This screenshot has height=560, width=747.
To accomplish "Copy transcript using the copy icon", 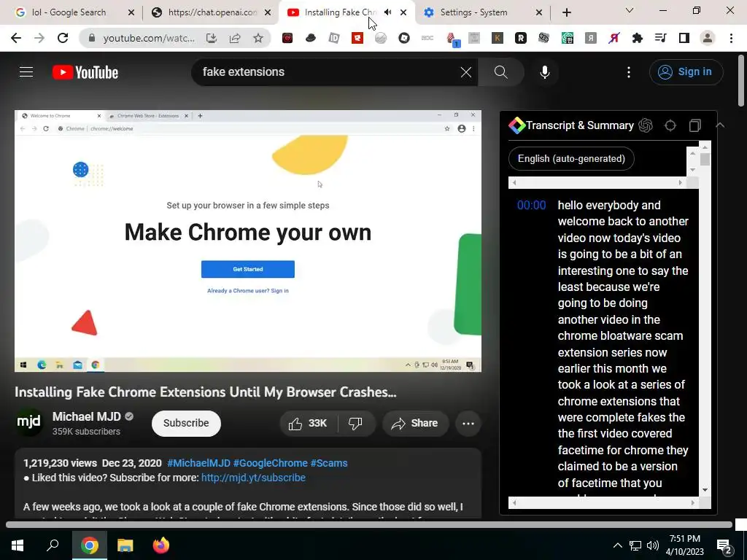I will (x=695, y=125).
